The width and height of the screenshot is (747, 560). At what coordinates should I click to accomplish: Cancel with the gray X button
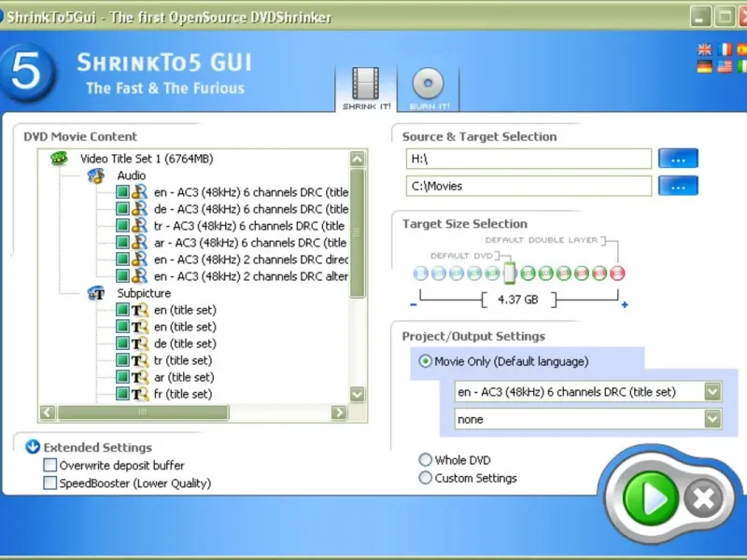pyautogui.click(x=704, y=498)
